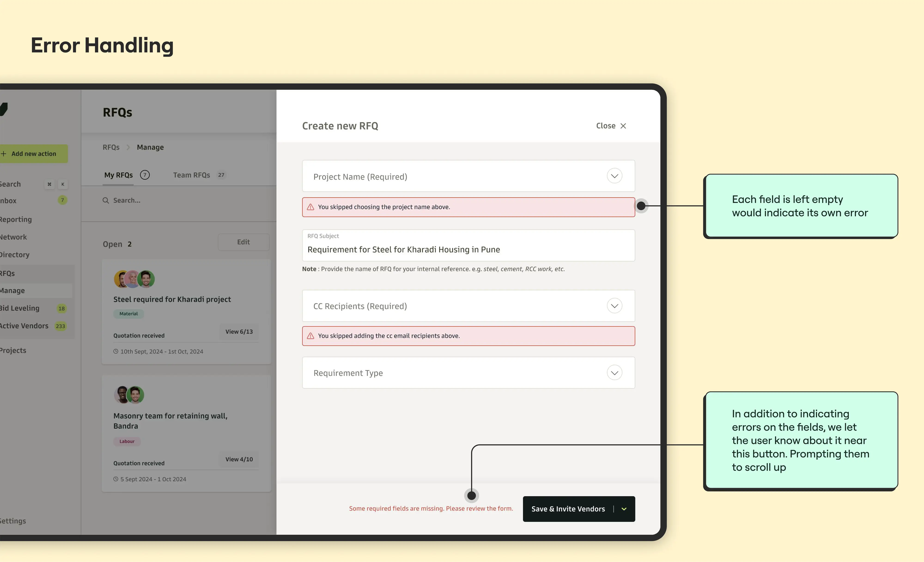Open Projects in the sidebar
924x562 pixels.
click(13, 351)
